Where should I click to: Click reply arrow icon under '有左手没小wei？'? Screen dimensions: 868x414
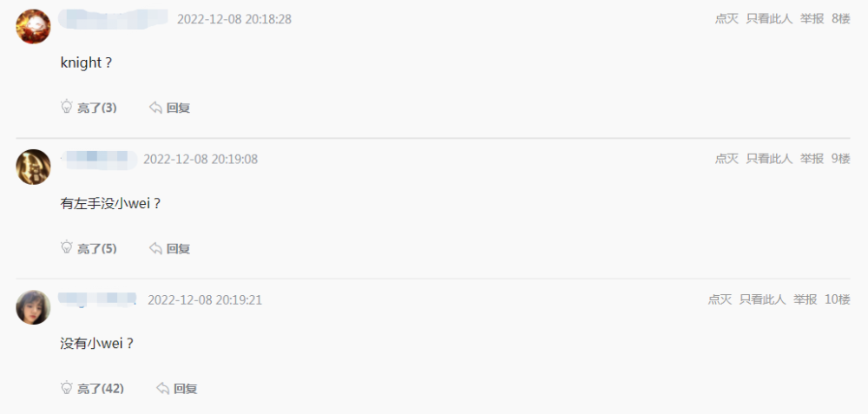(155, 248)
